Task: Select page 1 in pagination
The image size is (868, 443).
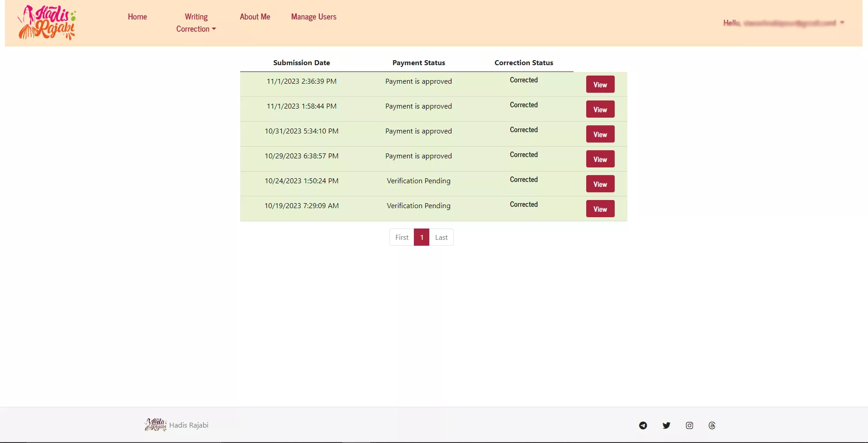Action: pos(422,237)
